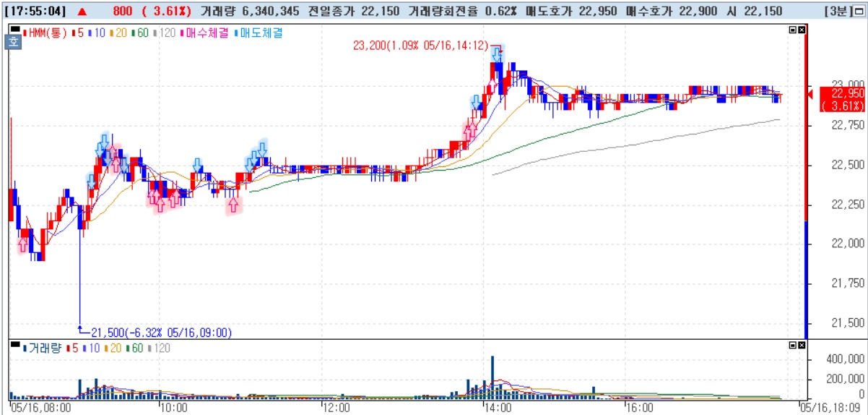Close the volume chart panel
The width and height of the screenshot is (868, 415).
tap(800, 346)
